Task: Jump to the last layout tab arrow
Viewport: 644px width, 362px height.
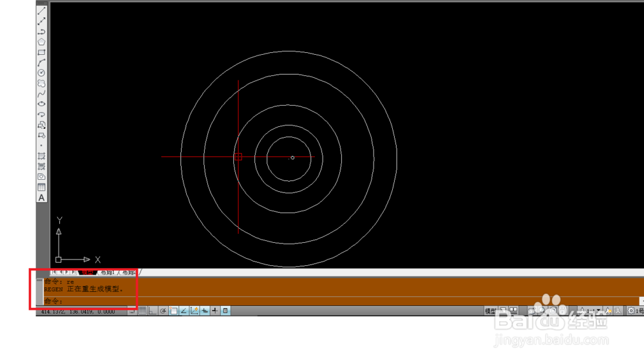Action: click(74, 272)
